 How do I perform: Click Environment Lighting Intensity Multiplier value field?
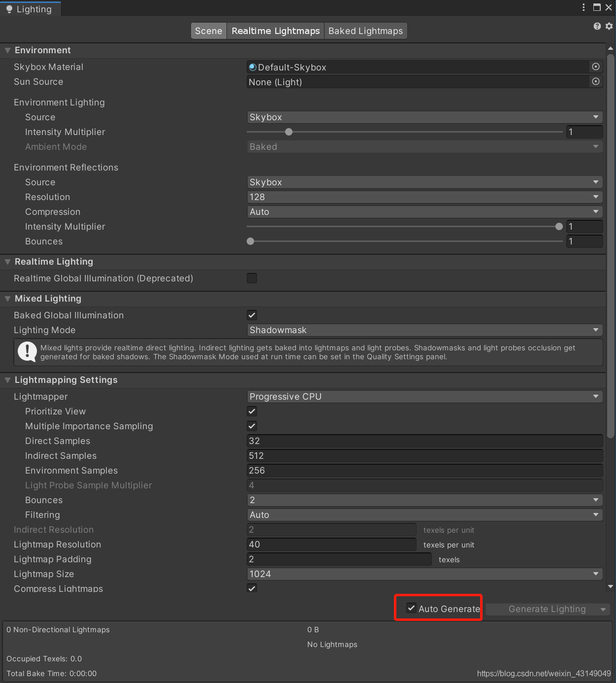tap(584, 132)
